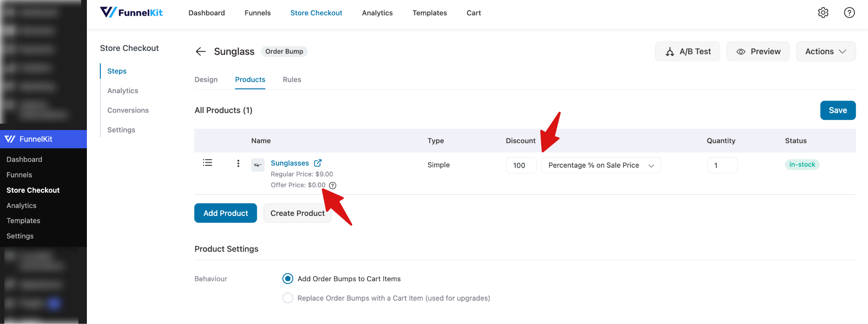The width and height of the screenshot is (868, 324).
Task: Click the discount amount input field
Action: coord(521,165)
